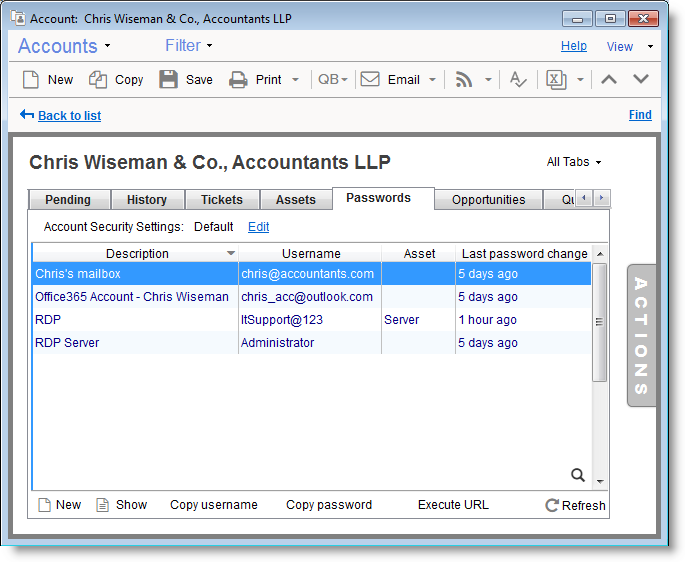The image size is (685, 562).
Task: Click the RSS feed icon
Action: 463,80
